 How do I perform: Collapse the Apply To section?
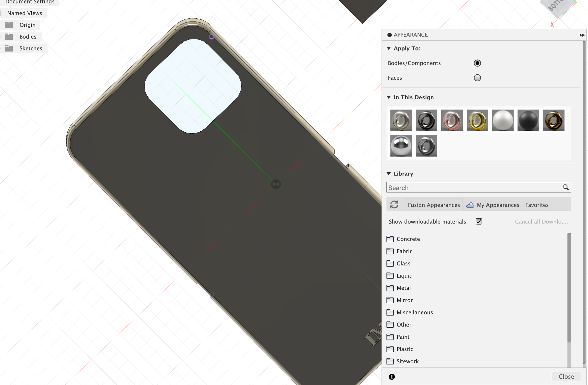pyautogui.click(x=389, y=49)
